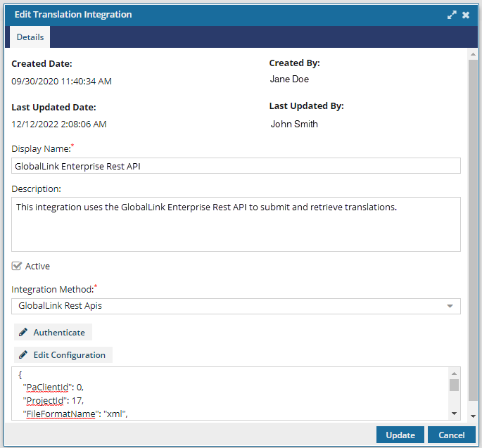The height and width of the screenshot is (448, 482).
Task: Open Edit Configuration
Action: (x=63, y=354)
